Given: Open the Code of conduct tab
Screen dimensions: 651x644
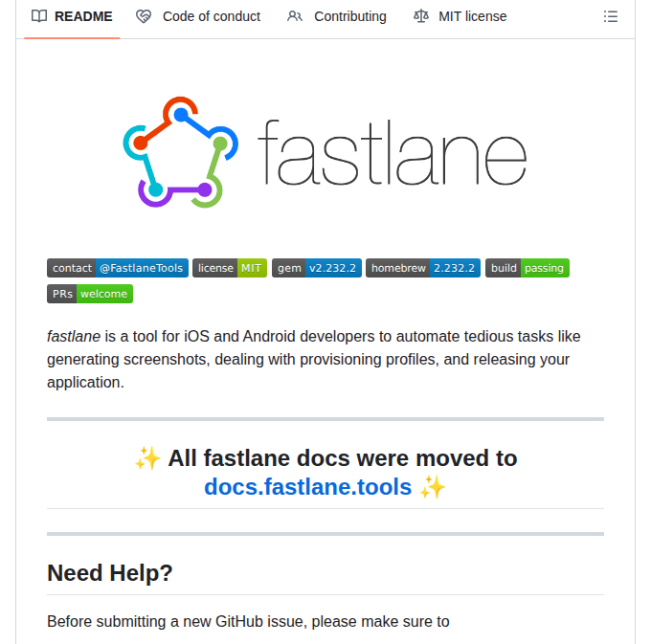Looking at the screenshot, I should (198, 16).
